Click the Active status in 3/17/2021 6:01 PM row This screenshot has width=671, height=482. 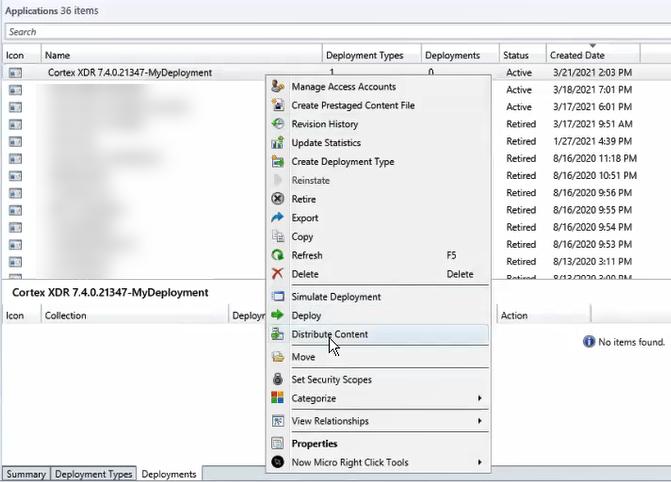[519, 107]
